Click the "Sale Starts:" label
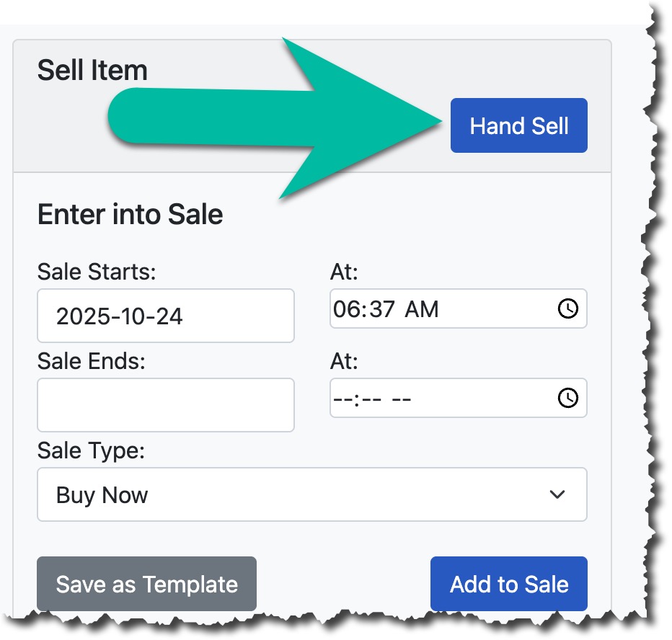Screen dimensions: 672x640 [97, 272]
